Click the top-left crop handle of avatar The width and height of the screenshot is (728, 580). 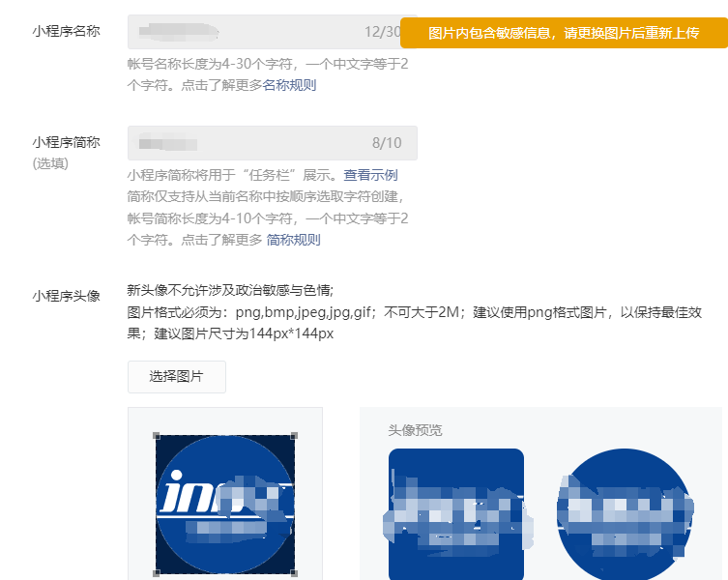(157, 436)
